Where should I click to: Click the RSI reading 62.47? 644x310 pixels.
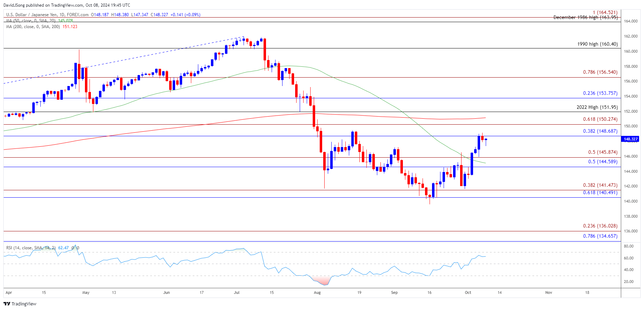coord(64,248)
